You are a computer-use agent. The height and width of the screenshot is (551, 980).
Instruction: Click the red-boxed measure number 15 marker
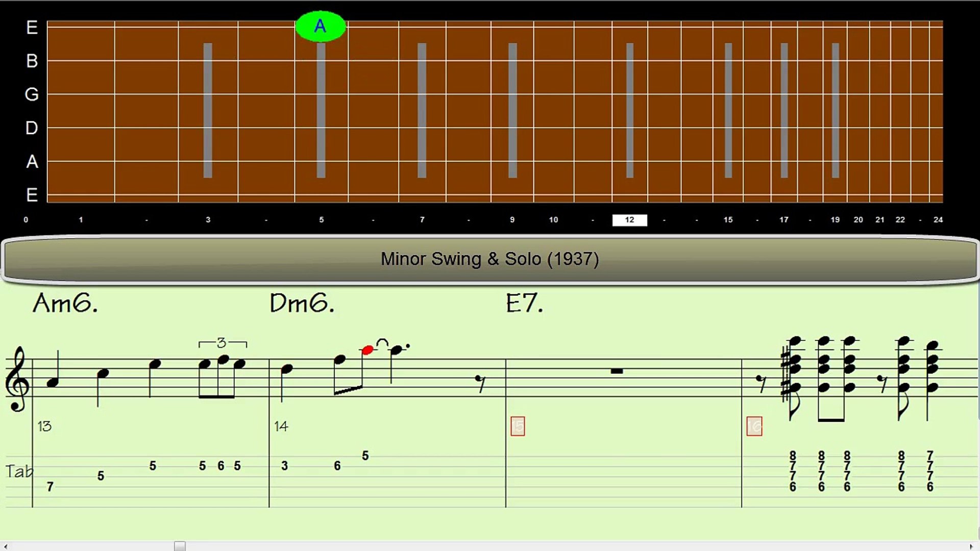pyautogui.click(x=518, y=426)
